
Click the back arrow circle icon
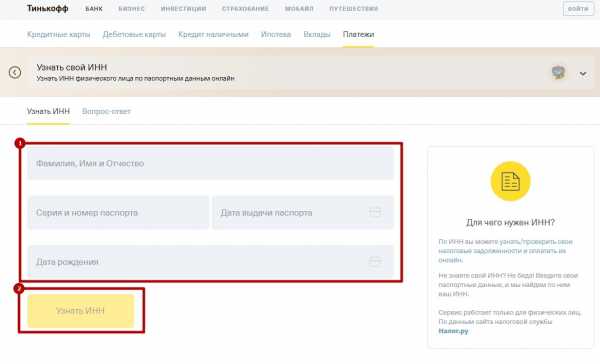(x=15, y=72)
